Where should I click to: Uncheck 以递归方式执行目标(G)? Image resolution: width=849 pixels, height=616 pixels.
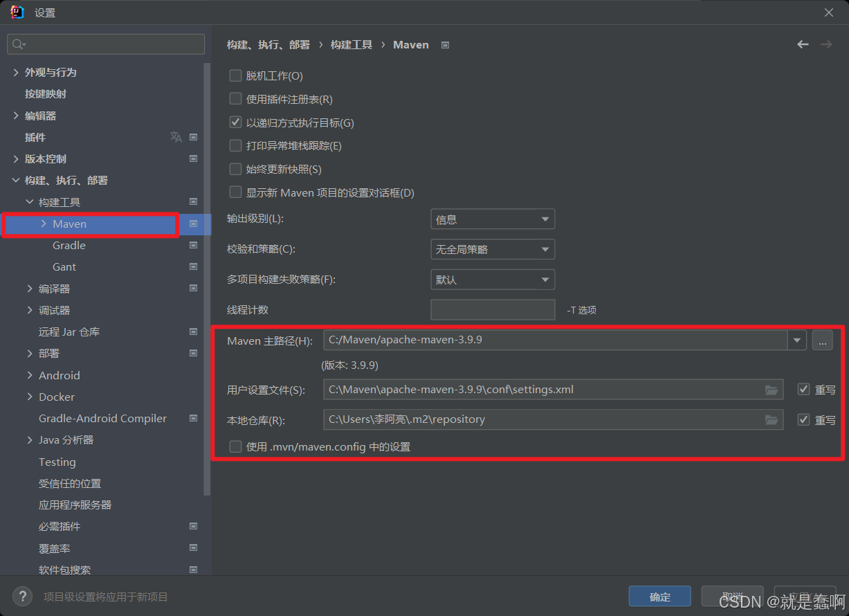click(235, 123)
